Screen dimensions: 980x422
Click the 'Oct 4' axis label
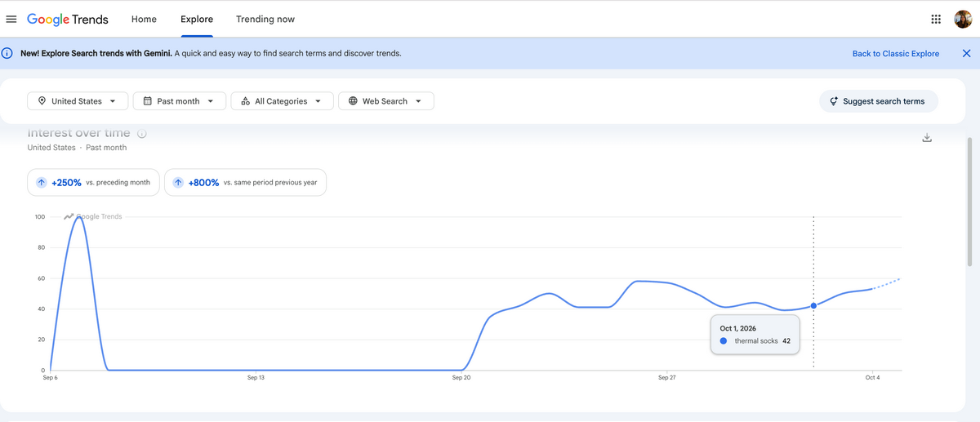tap(872, 378)
